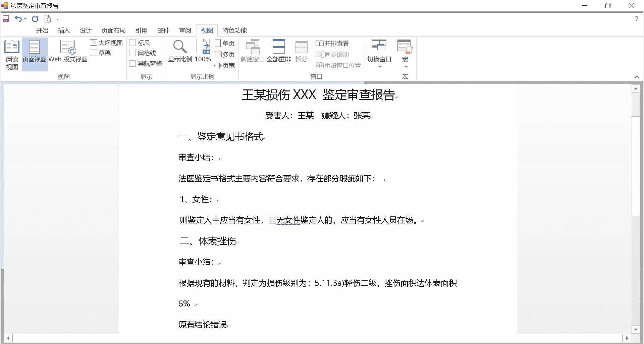Open the Help question mark
The height and width of the screenshot is (344, 644).
636,19
